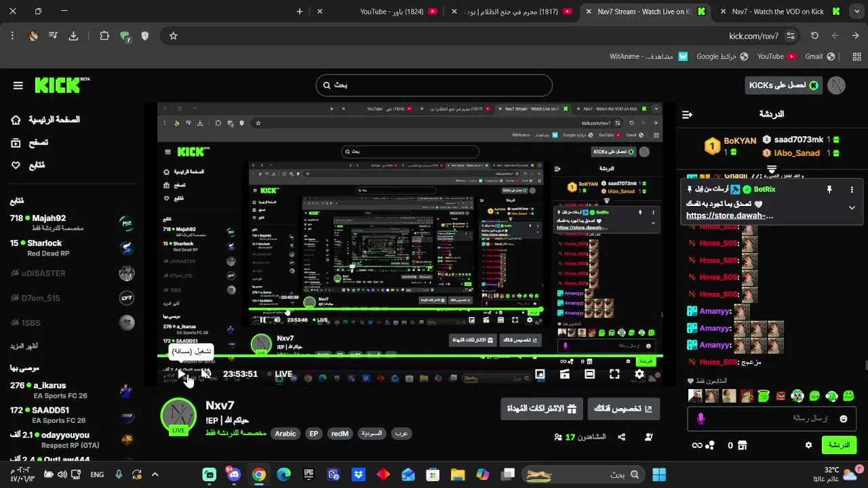Open Windows Start menu

658,474
